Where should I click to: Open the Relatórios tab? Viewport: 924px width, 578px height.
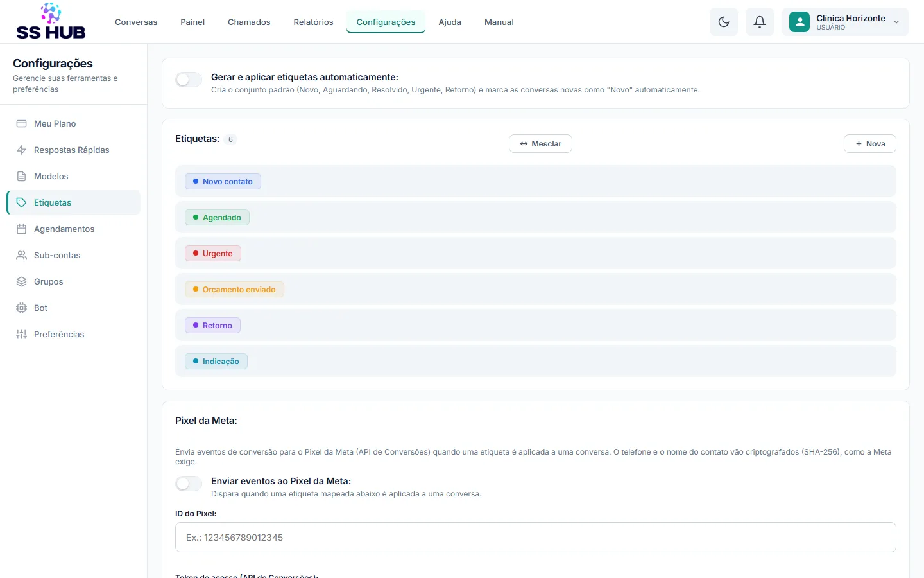coord(313,22)
